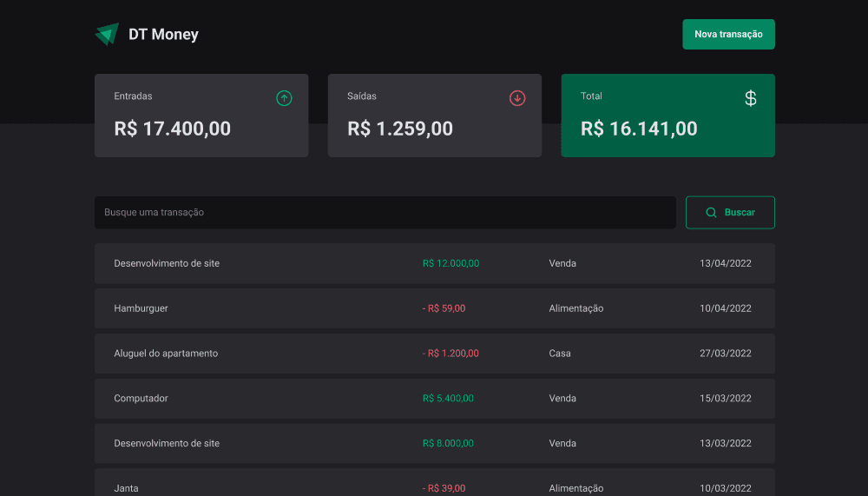Select the Aluguel do apartamento row
This screenshot has height=496, width=868.
click(435, 353)
